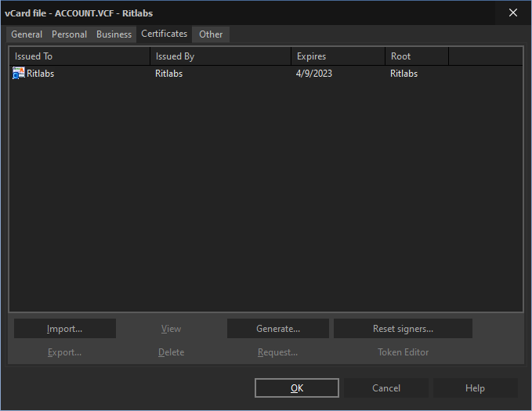Open Help for this dialog
The image size is (532, 411).
tap(476, 388)
